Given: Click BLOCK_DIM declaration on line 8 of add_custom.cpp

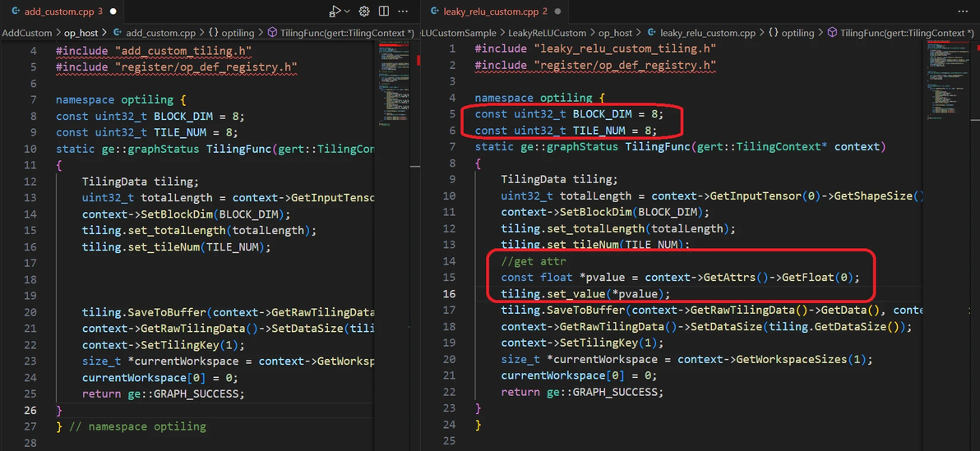Looking at the screenshot, I should click(x=150, y=116).
